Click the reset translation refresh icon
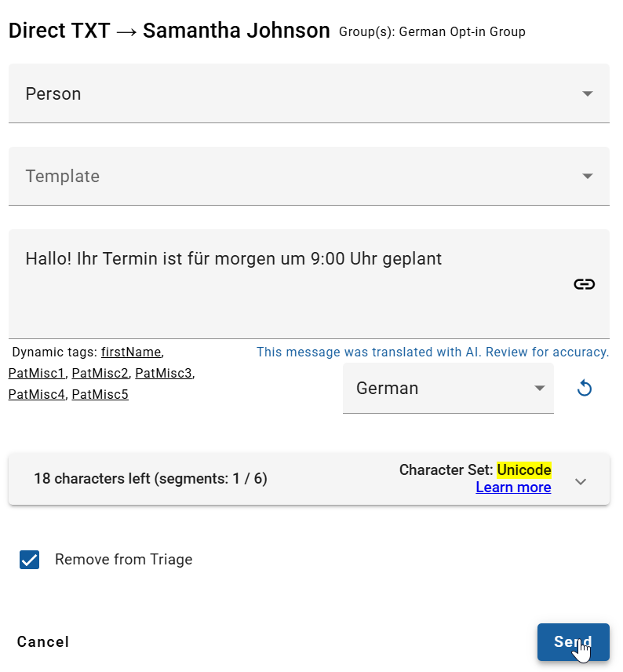623x672 pixels. coord(584,388)
